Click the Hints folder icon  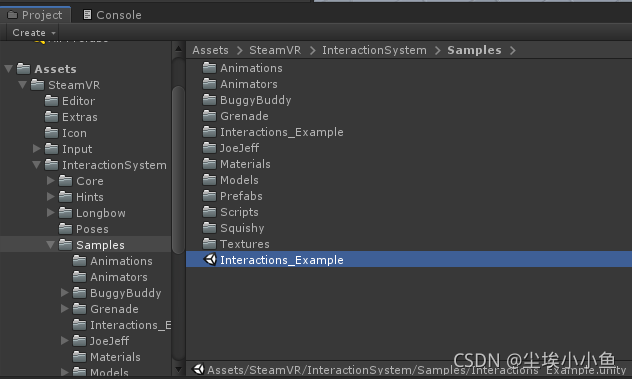(x=65, y=196)
